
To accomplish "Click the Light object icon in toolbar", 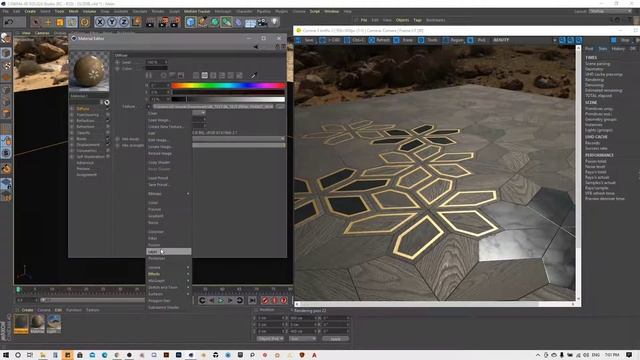I will (275, 22).
